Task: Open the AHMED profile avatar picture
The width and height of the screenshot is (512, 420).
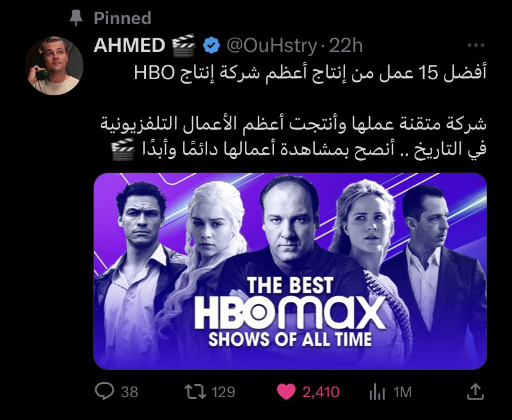Action: [x=54, y=66]
